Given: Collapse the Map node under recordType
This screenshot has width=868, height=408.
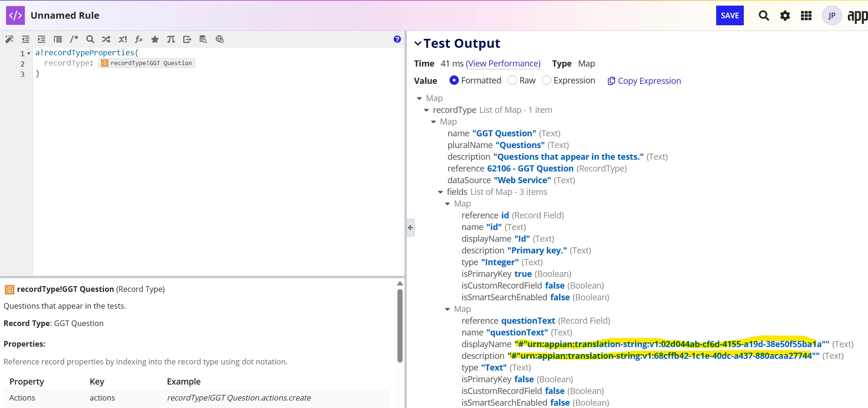Looking at the screenshot, I should pos(433,122).
